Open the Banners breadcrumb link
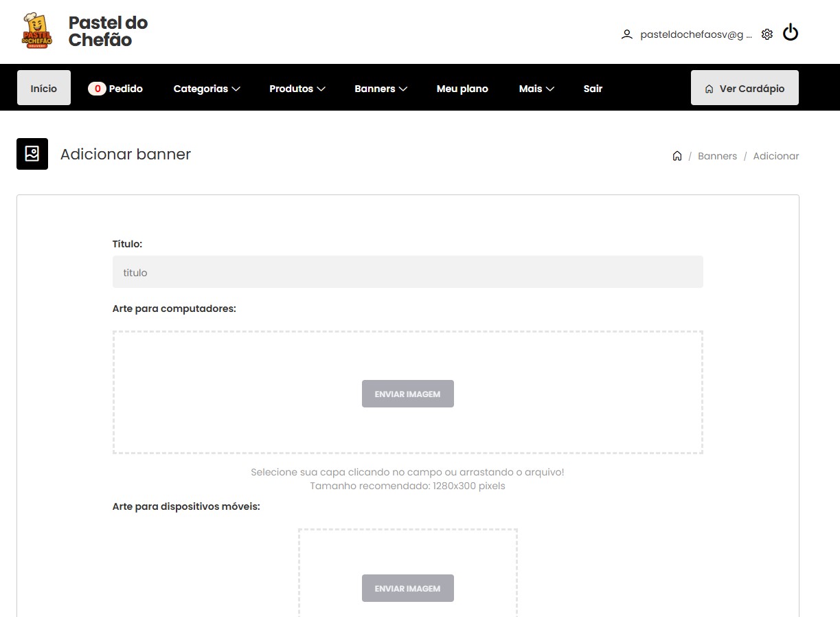The image size is (840, 617). pos(717,156)
